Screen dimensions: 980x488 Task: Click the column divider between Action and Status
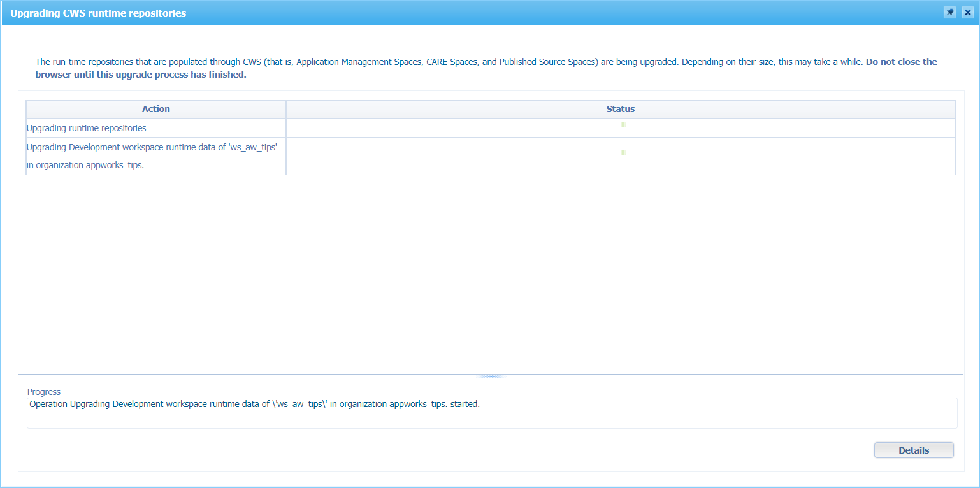pyautogui.click(x=286, y=109)
